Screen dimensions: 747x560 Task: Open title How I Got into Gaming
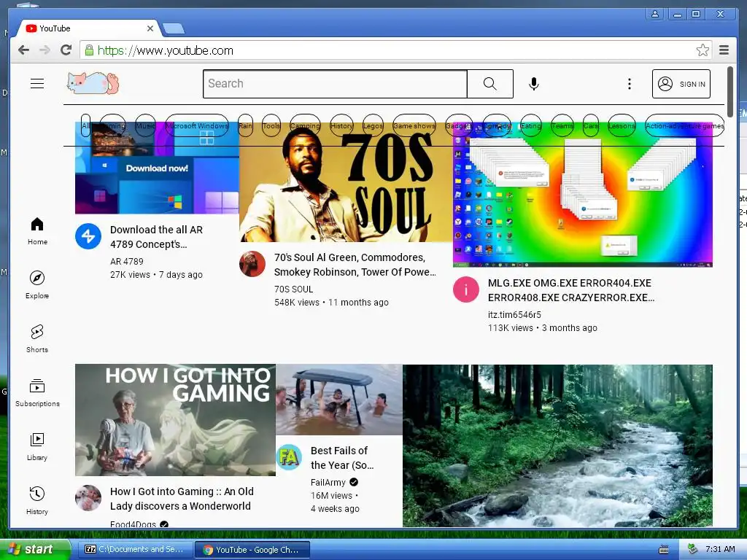pyautogui.click(x=182, y=499)
